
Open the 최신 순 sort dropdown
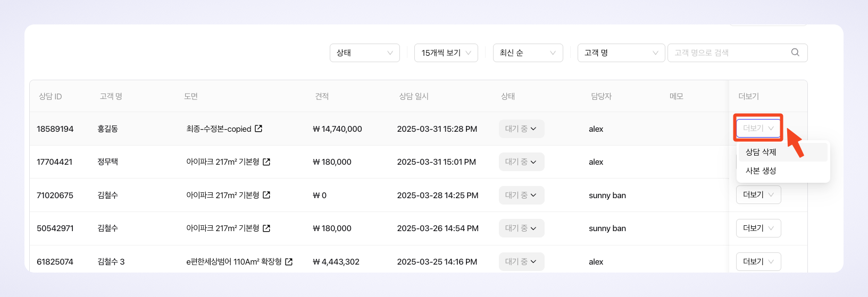528,53
